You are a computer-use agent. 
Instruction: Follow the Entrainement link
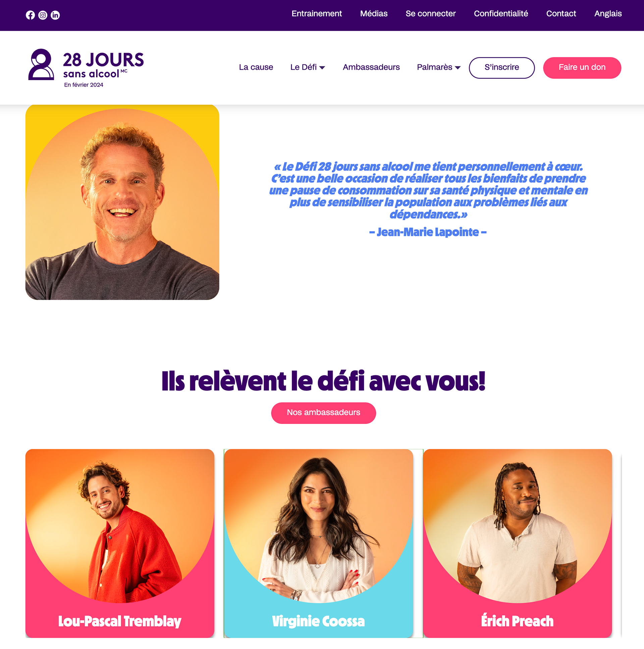pos(316,14)
